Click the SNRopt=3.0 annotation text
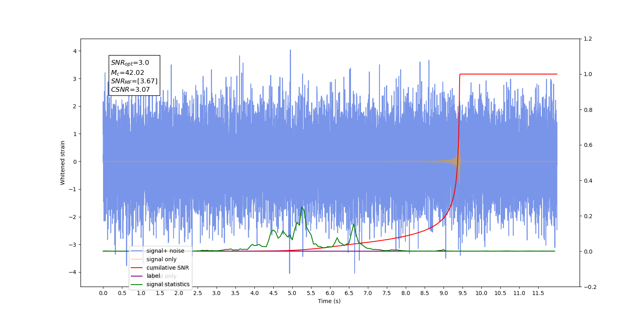The width and height of the screenshot is (644, 322). [130, 63]
